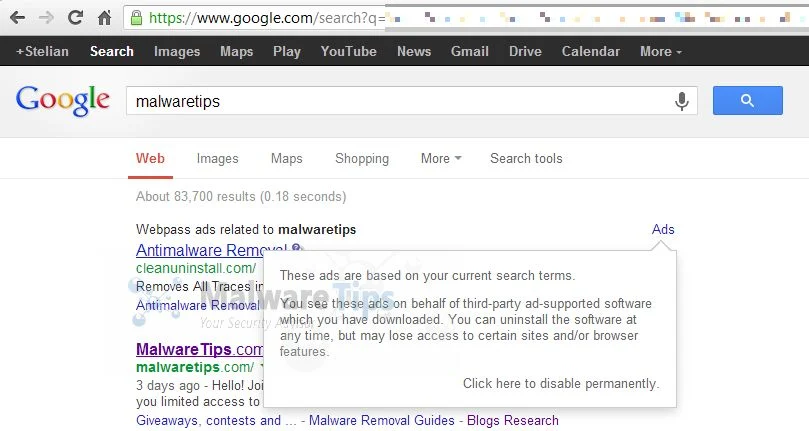The height and width of the screenshot is (431, 809).
Task: Click the About 83,700 results text
Action: tap(241, 197)
